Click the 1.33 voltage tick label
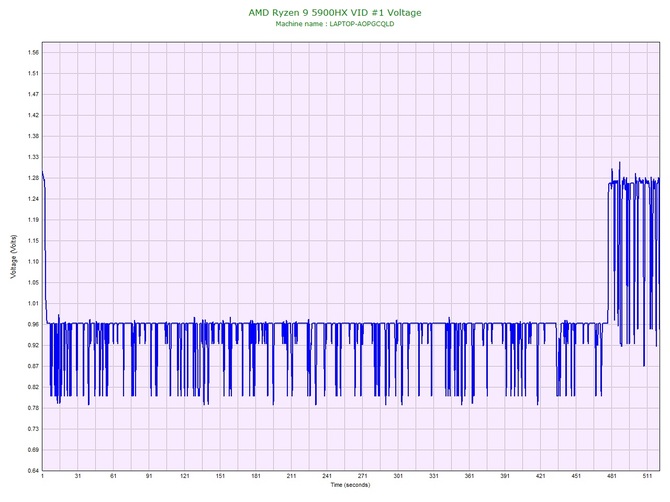670x502 pixels. [33, 157]
